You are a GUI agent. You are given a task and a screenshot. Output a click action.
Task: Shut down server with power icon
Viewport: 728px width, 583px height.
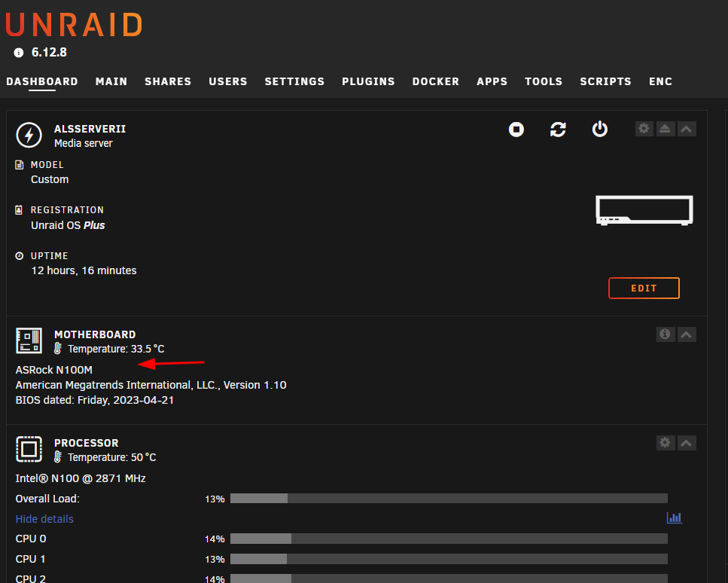coord(600,129)
